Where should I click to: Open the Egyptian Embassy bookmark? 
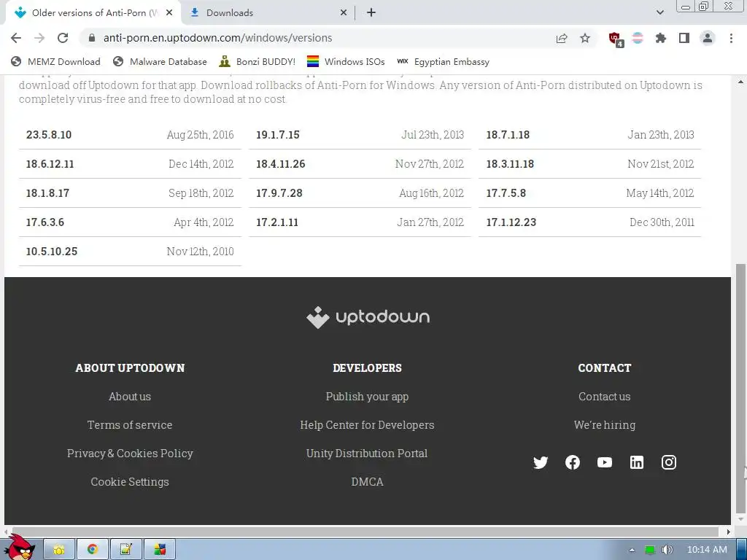[x=443, y=62]
